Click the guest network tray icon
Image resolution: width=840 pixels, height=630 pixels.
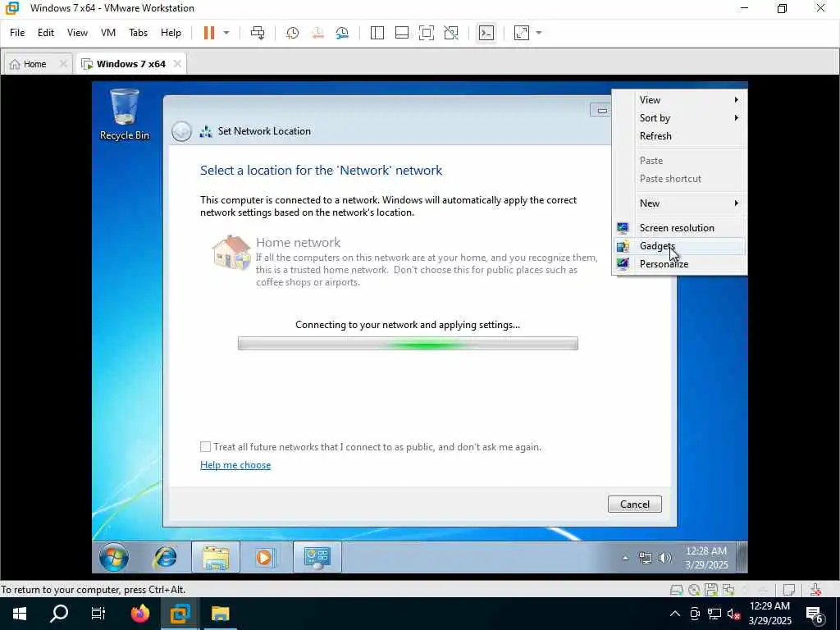[x=645, y=558]
